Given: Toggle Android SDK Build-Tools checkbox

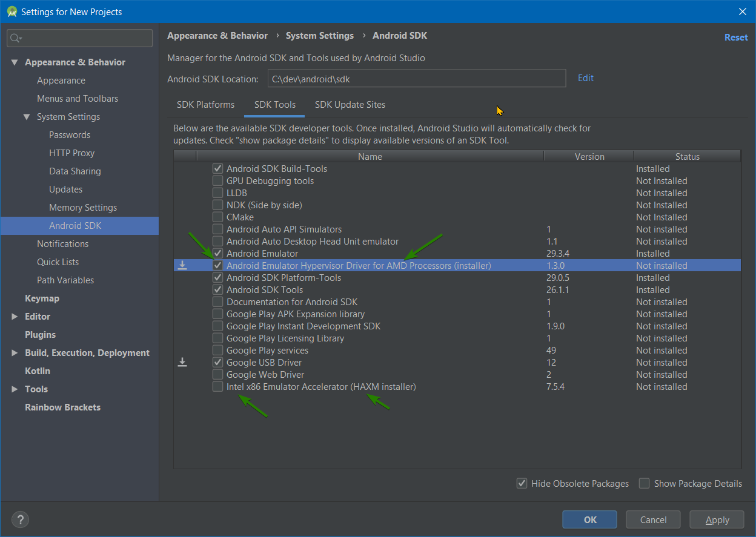Looking at the screenshot, I should click(x=217, y=169).
